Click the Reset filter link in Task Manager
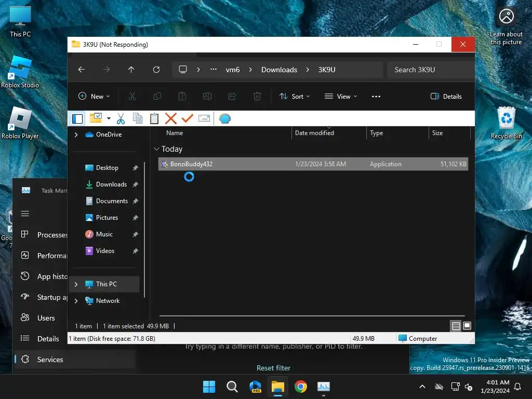Screen dimensions: 532x399 pos(273,368)
